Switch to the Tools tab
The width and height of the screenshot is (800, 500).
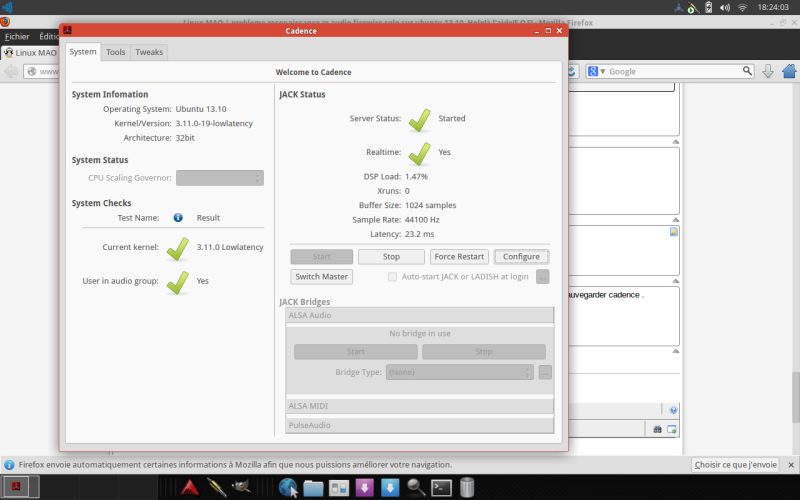115,52
